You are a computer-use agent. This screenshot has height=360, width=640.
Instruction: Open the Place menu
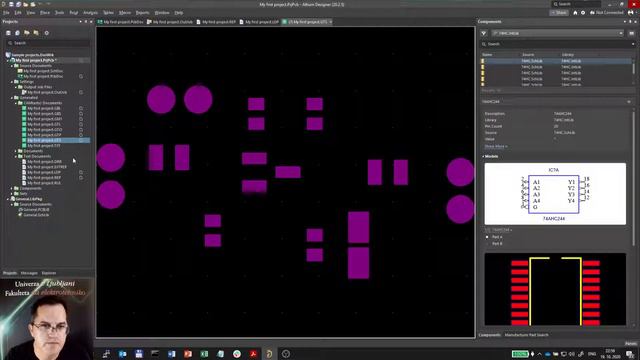point(45,13)
